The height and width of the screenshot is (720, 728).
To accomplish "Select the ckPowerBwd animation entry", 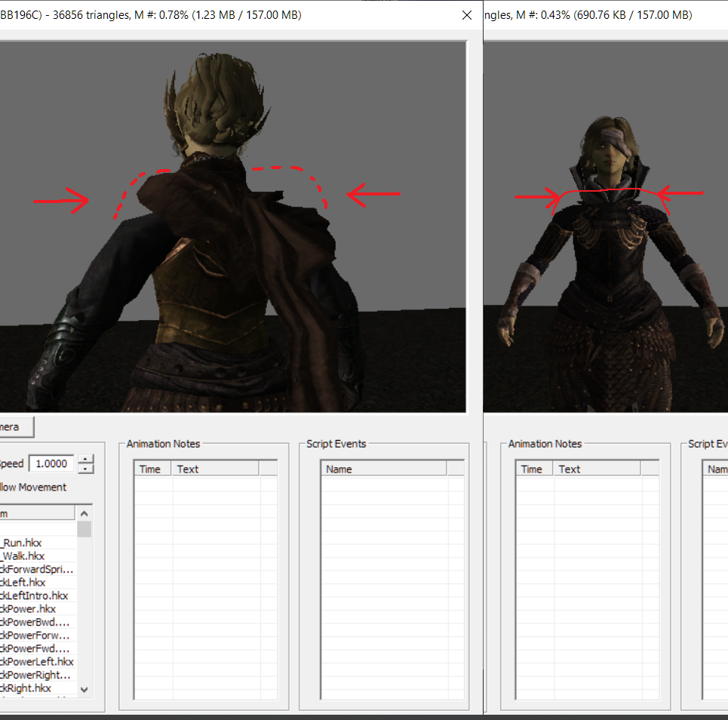I will 38,622.
